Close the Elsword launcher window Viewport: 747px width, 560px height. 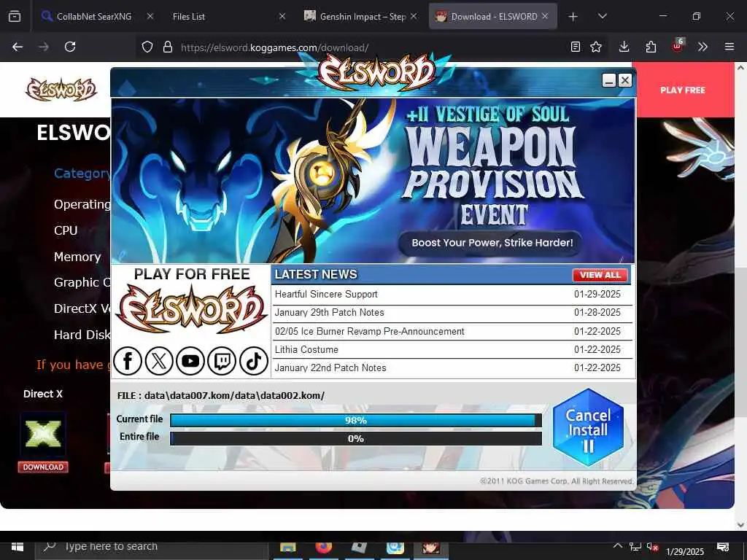625,80
